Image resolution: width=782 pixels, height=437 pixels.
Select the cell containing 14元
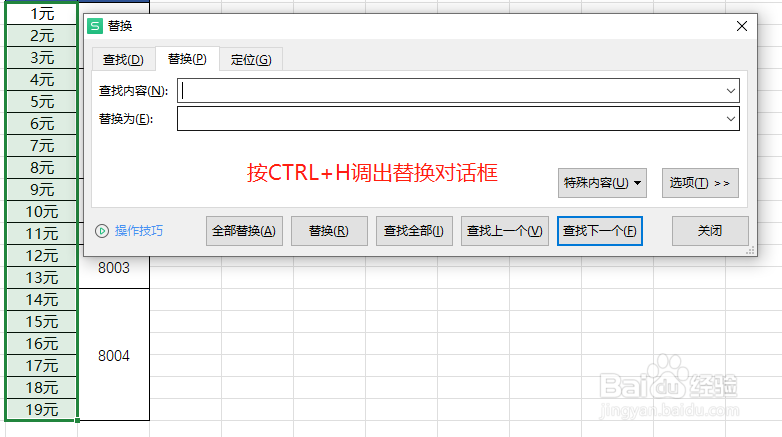[x=42, y=299]
